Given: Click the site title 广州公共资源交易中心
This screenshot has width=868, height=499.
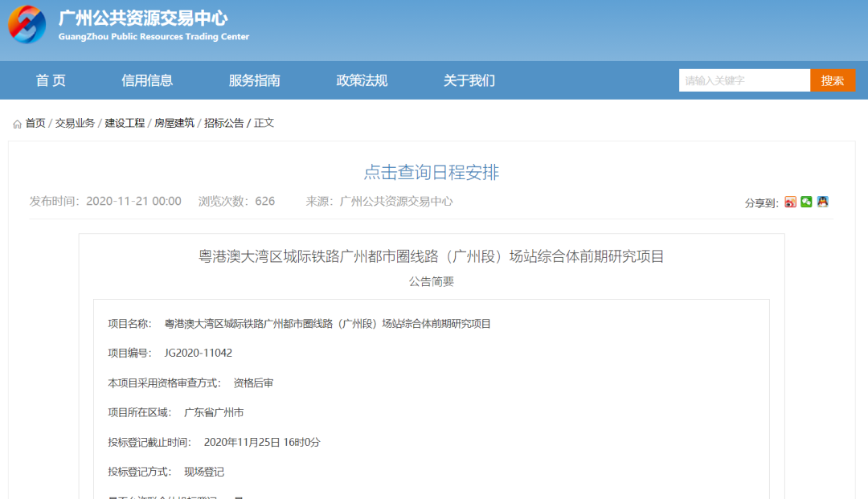Looking at the screenshot, I should click(x=143, y=18).
